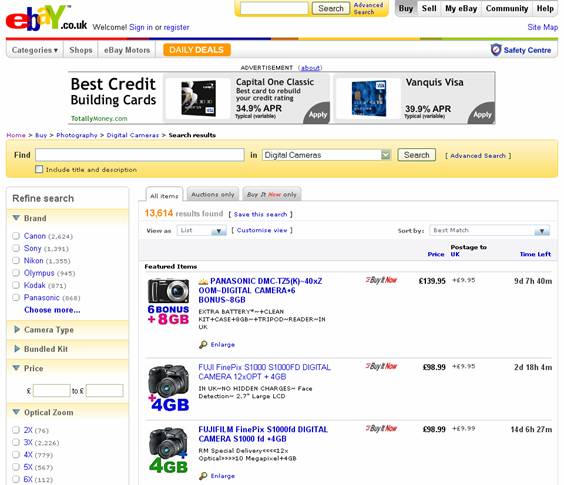Switch to the Auctions only tab

[213, 194]
